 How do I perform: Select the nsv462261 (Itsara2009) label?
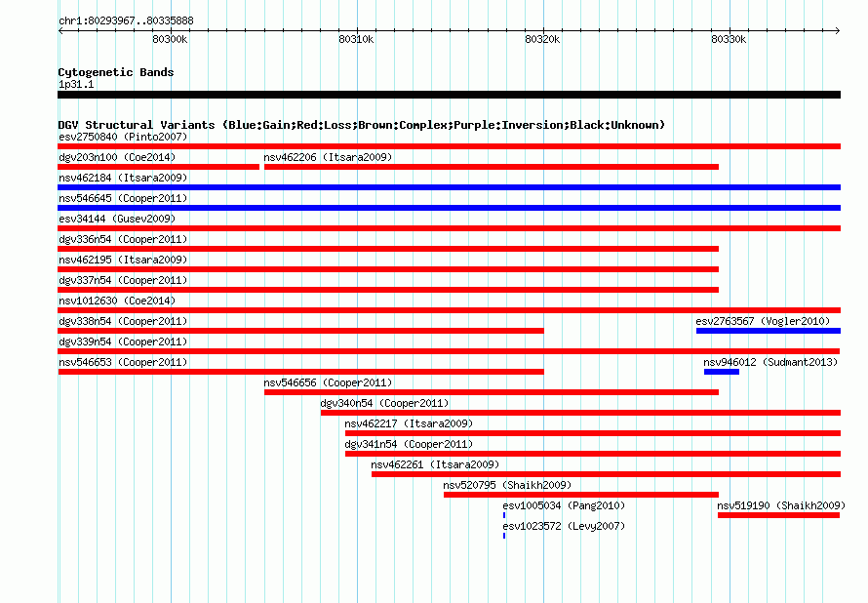pyautogui.click(x=435, y=464)
